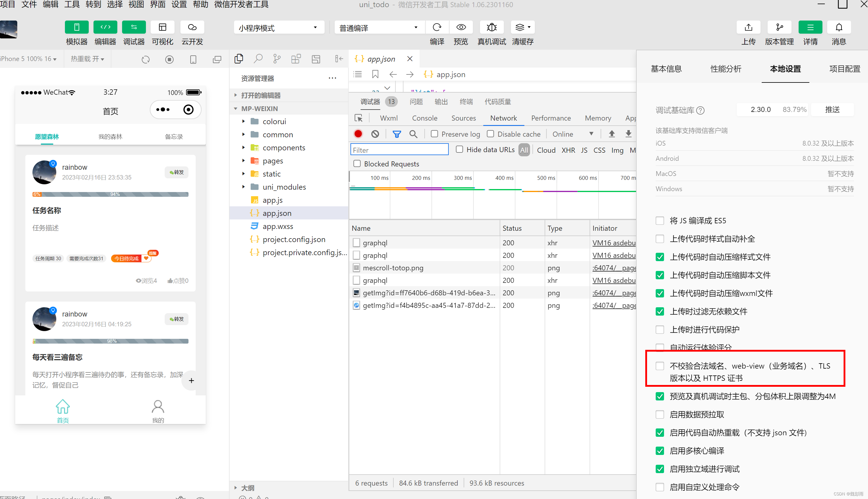This screenshot has width=868, height=499.
Task: Click the red record network button
Action: [x=358, y=134]
